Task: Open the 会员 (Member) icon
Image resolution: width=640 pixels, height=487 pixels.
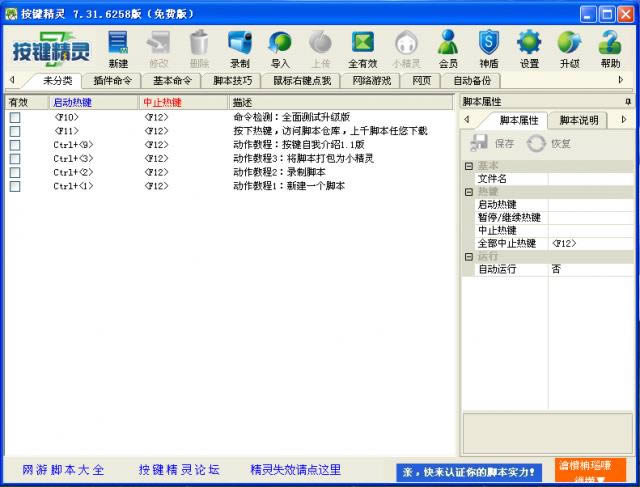Action: point(448,48)
